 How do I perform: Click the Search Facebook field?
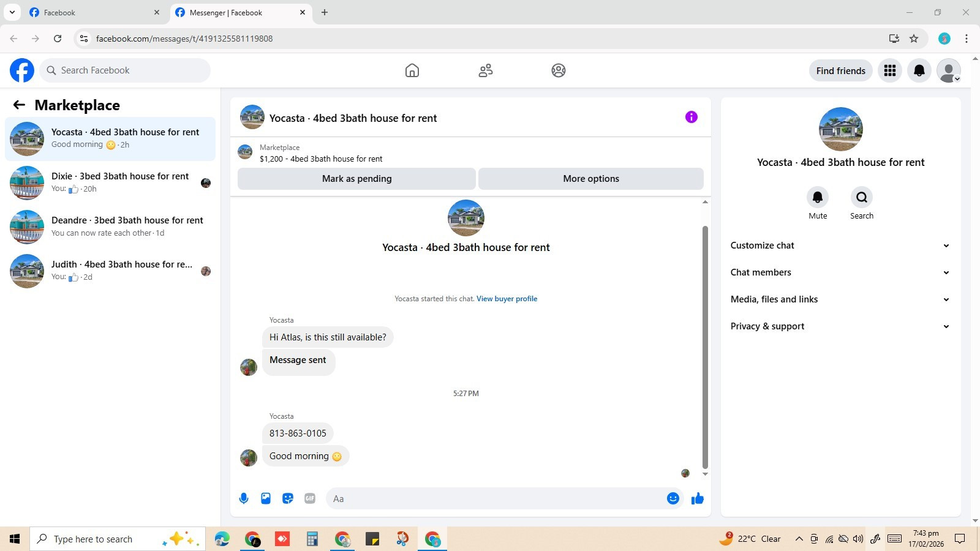pyautogui.click(x=125, y=70)
